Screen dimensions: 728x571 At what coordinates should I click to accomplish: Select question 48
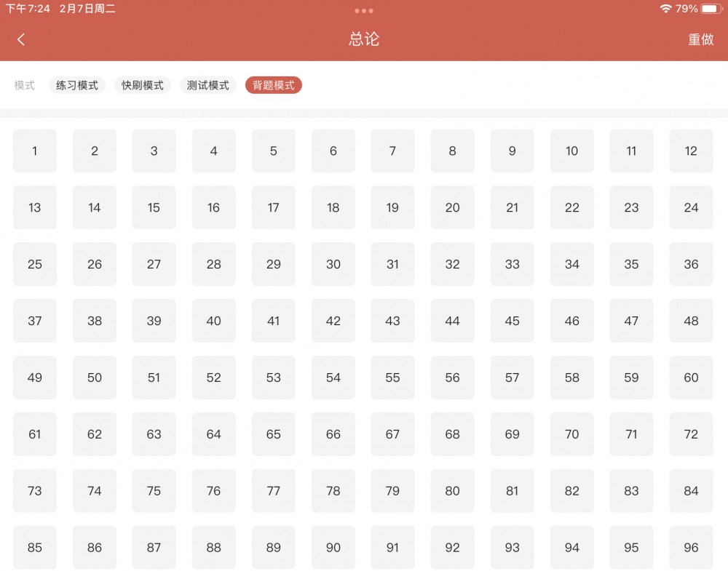(691, 321)
